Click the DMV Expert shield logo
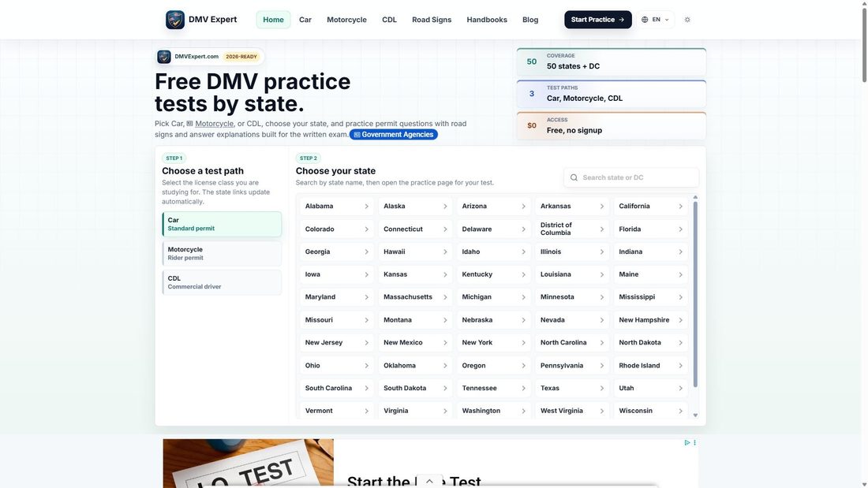Image resolution: width=868 pixels, height=488 pixels. pyautogui.click(x=175, y=20)
